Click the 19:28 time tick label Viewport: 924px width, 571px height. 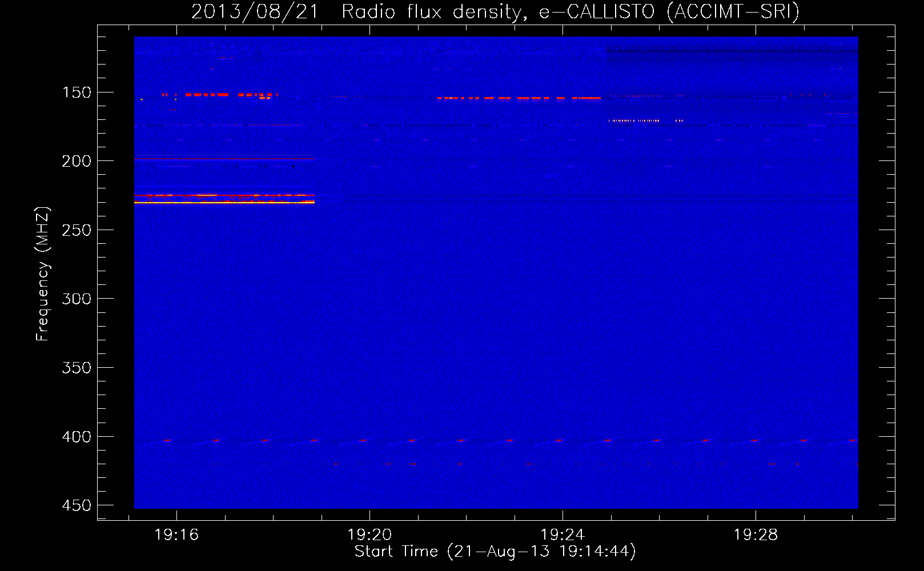pos(756,534)
